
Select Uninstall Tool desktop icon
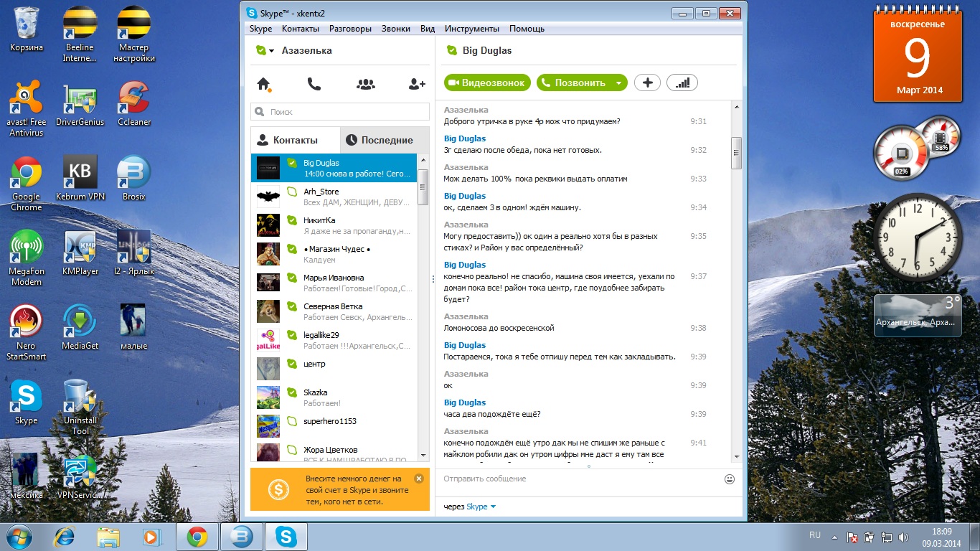[x=80, y=408]
